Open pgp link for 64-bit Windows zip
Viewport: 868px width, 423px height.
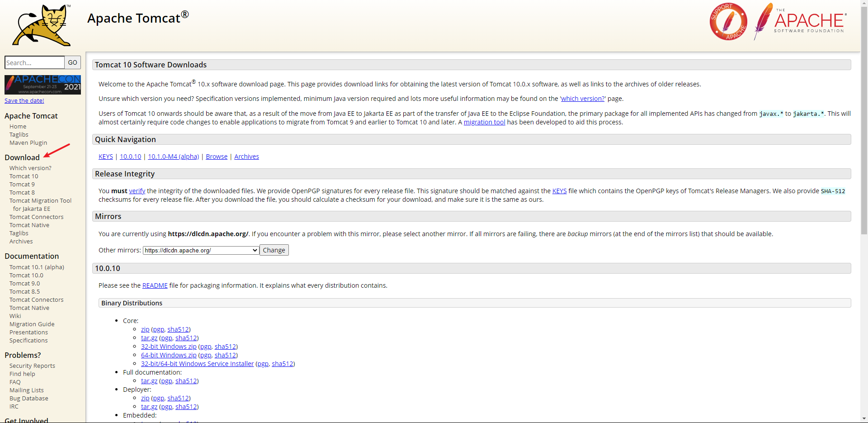tap(206, 355)
